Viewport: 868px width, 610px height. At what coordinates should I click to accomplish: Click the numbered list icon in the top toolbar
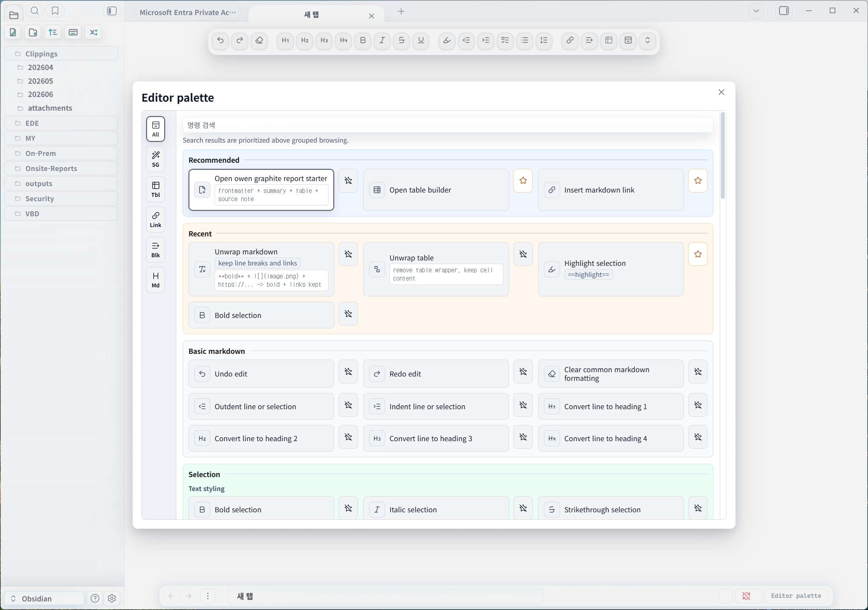544,40
